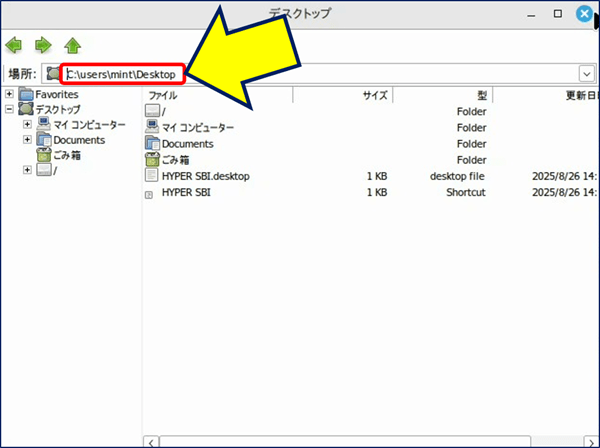Click the desktop file type cell
The height and width of the screenshot is (448, 600).
pyautogui.click(x=457, y=176)
